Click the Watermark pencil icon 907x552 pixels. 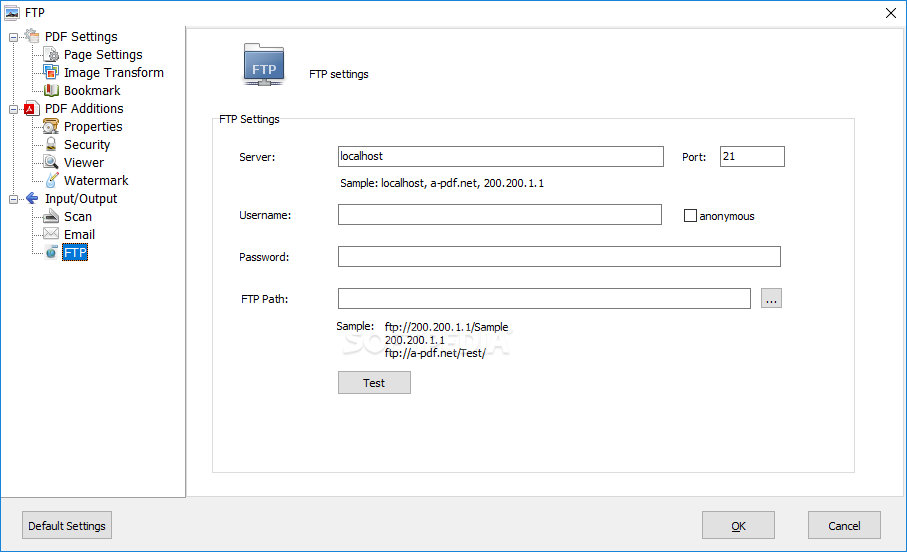(51, 180)
